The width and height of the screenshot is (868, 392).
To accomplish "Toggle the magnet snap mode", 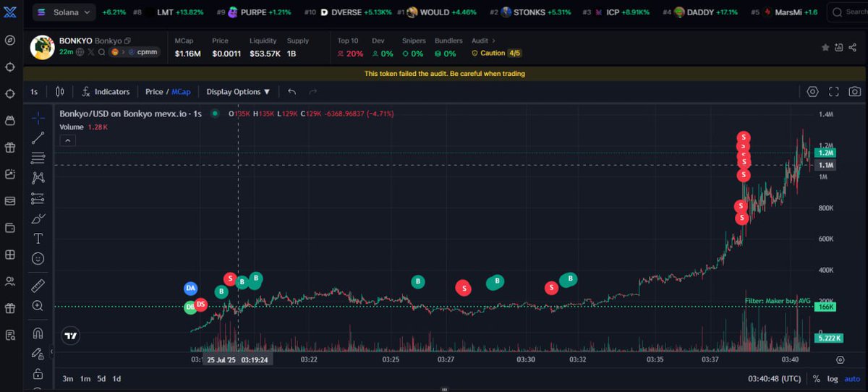I will pyautogui.click(x=38, y=333).
